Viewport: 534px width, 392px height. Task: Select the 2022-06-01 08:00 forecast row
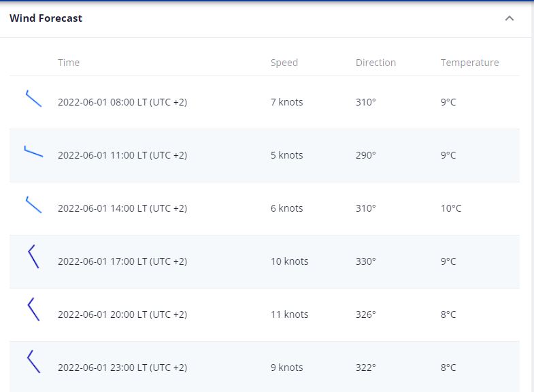[122, 102]
